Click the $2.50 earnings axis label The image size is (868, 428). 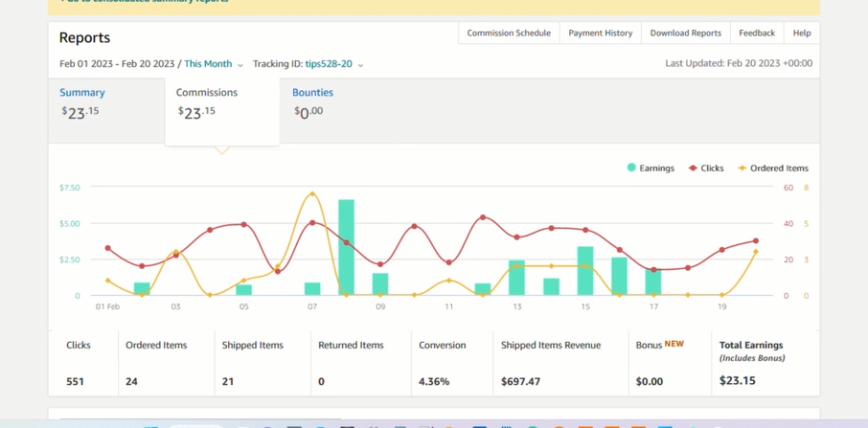pos(70,259)
